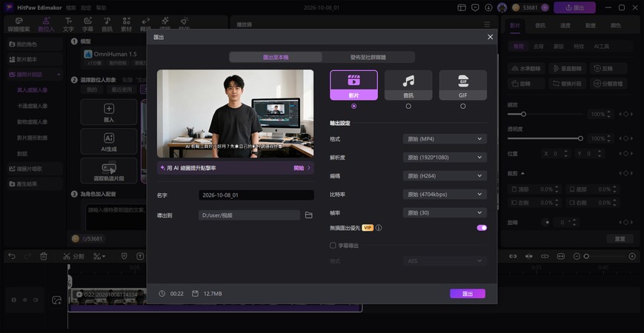The width and height of the screenshot is (644, 333).
Task: Open the 字幕 subtitles tool
Action: (87, 24)
